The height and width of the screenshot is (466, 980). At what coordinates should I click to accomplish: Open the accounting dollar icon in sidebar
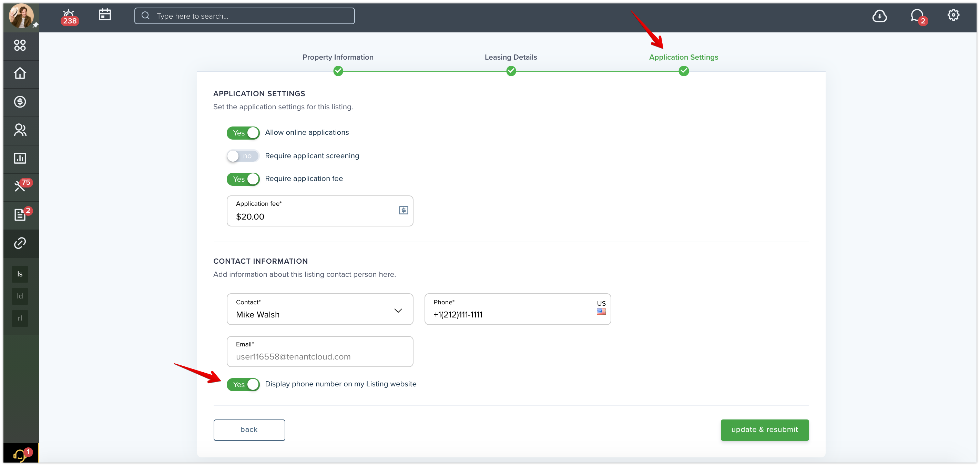coord(20,102)
